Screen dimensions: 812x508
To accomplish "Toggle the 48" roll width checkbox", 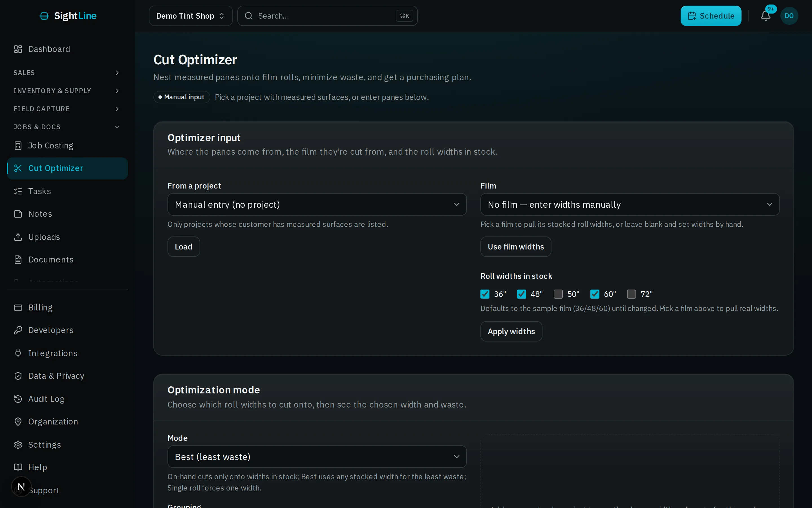I will point(521,294).
